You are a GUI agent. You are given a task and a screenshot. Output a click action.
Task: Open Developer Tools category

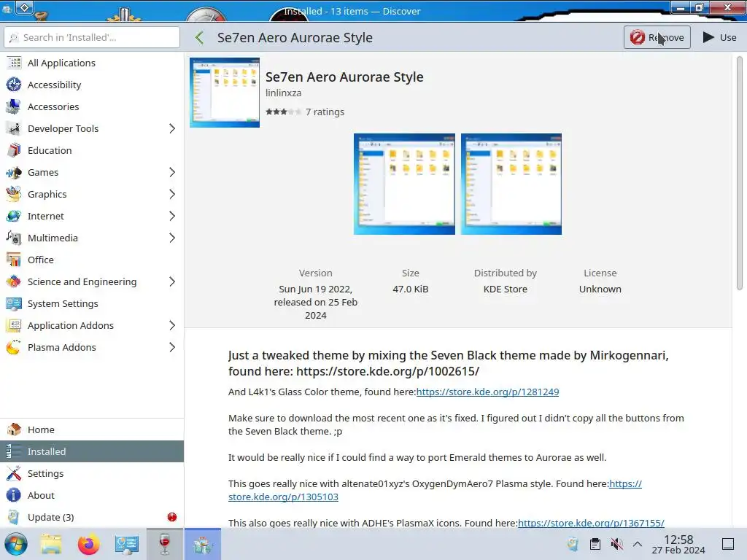[92, 128]
